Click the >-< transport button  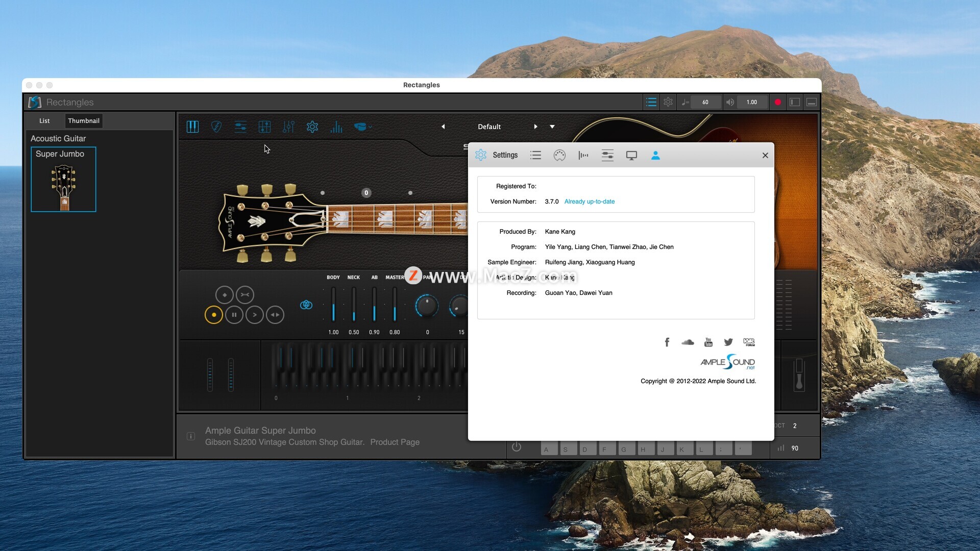click(245, 295)
